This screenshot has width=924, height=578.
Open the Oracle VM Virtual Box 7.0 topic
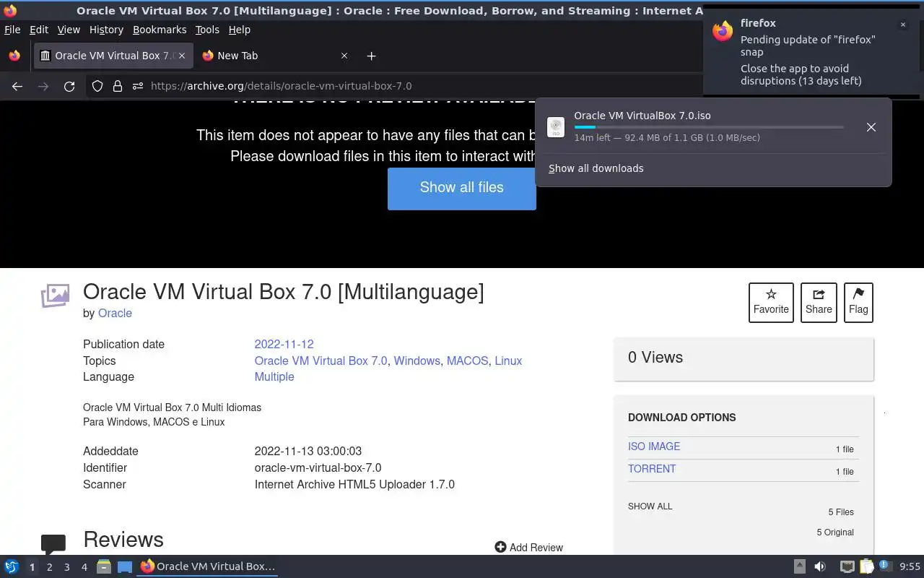point(321,361)
